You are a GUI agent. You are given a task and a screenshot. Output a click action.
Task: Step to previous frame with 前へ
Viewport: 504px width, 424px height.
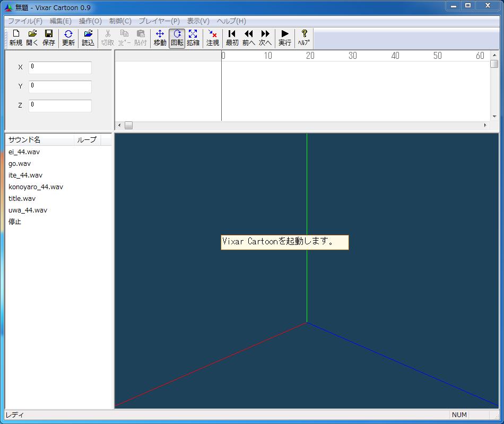pos(249,38)
